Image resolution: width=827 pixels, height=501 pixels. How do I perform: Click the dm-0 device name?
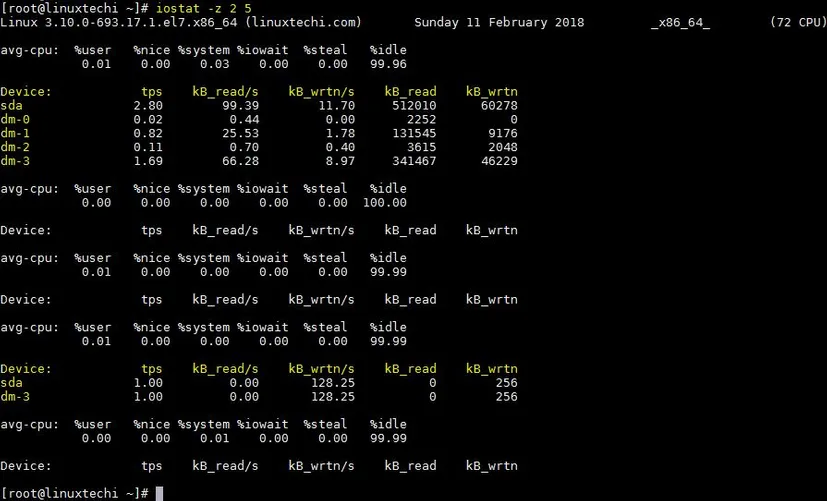pos(16,119)
